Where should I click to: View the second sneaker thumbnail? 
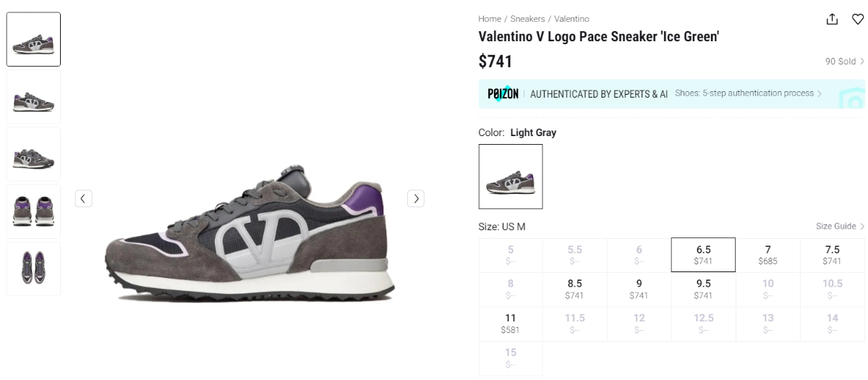(x=33, y=97)
